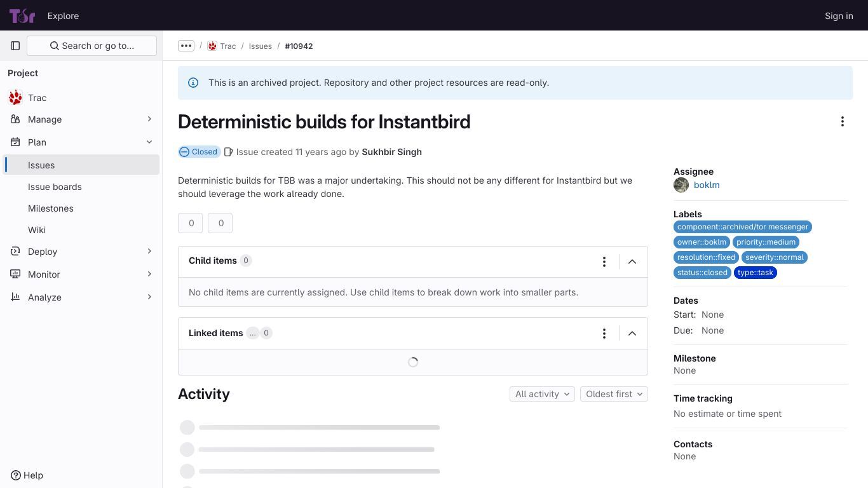This screenshot has width=868, height=488.
Task: Click the Search or go to field
Action: (92, 46)
